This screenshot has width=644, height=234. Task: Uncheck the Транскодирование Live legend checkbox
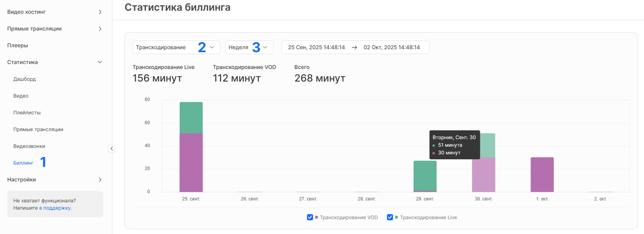coord(390,217)
